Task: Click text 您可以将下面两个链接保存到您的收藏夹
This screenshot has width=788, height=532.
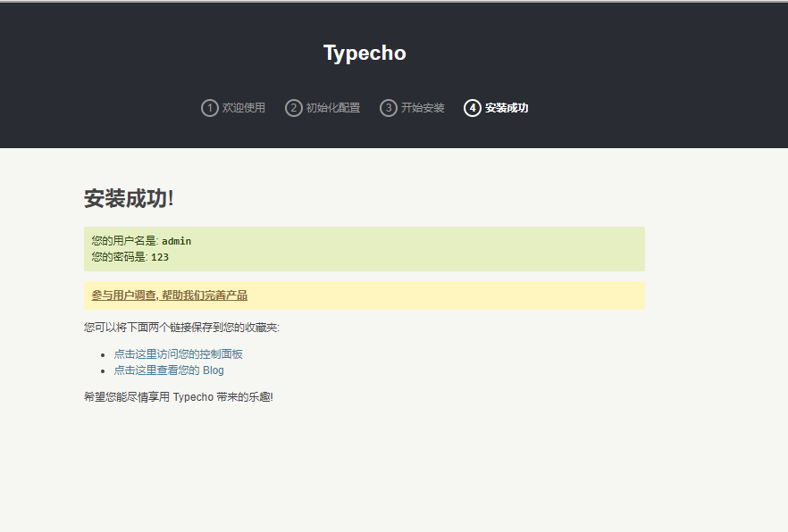Action: tap(181, 328)
